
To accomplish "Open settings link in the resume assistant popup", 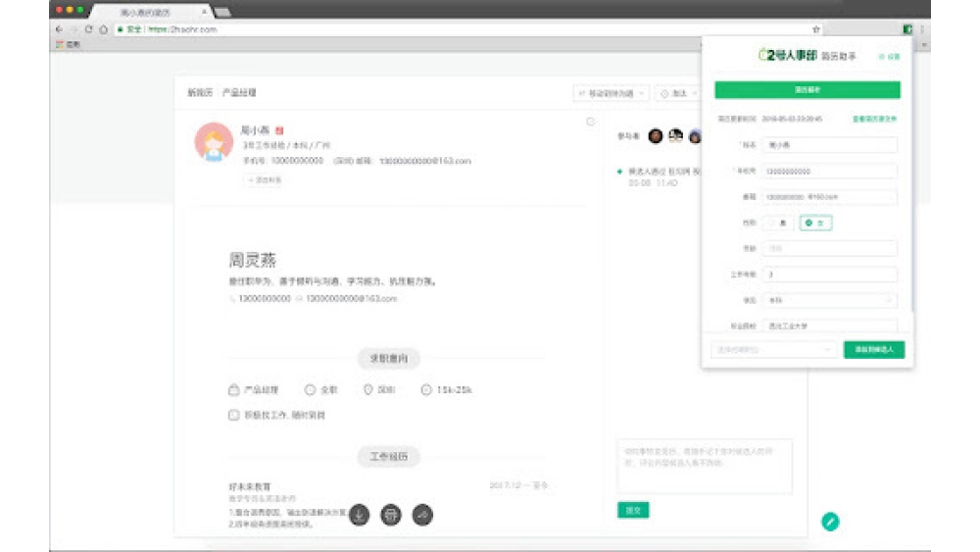I will (890, 56).
